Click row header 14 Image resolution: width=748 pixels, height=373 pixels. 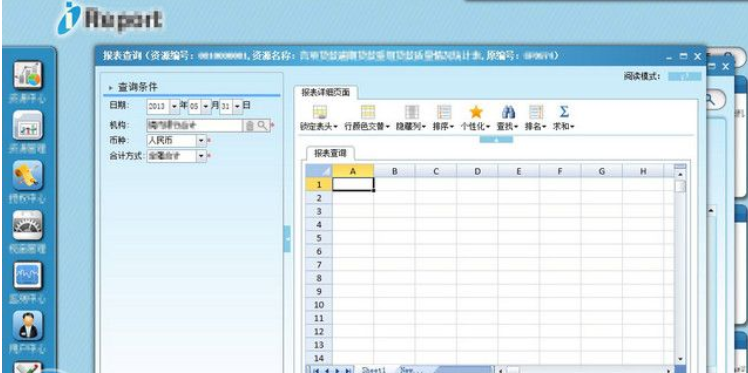(x=319, y=358)
